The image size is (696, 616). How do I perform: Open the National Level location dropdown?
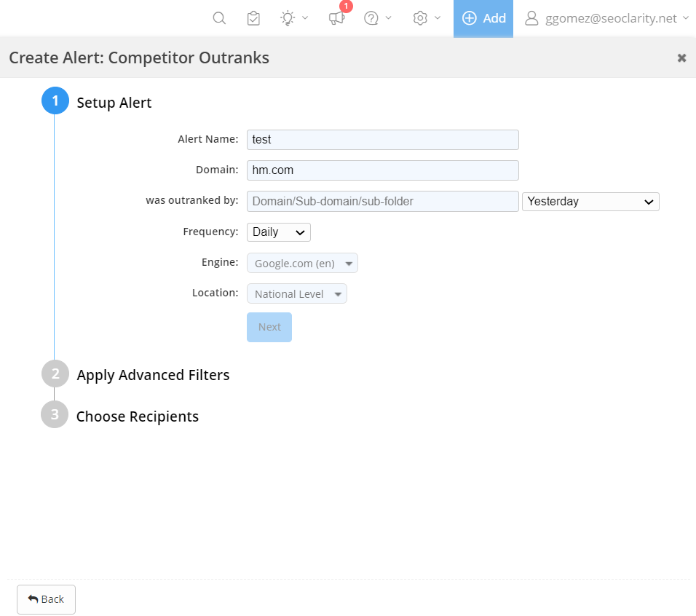point(297,294)
